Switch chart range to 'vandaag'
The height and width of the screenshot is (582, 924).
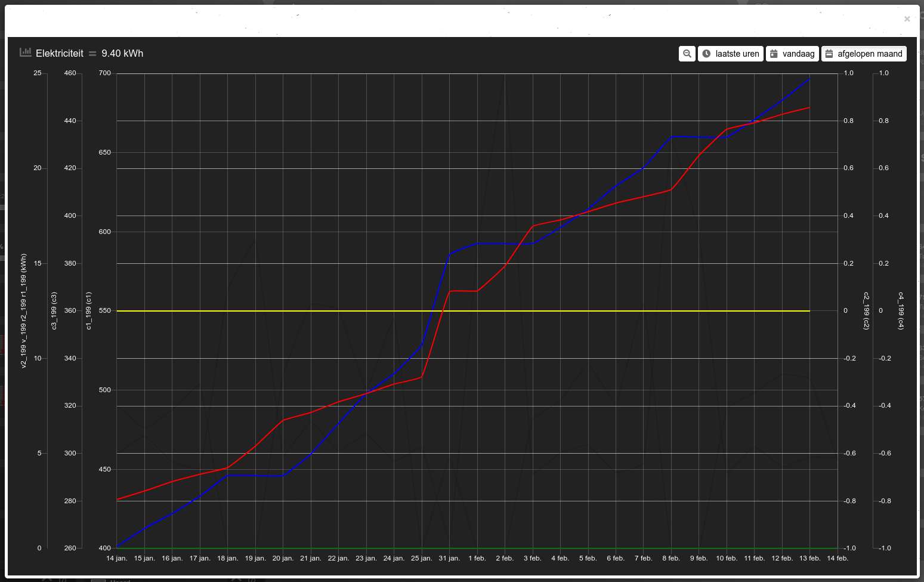coord(792,54)
